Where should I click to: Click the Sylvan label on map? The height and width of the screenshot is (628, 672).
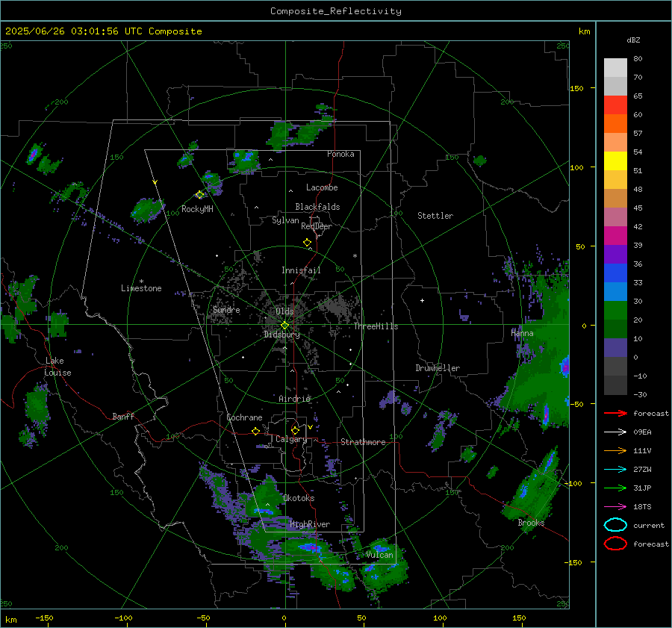point(285,220)
